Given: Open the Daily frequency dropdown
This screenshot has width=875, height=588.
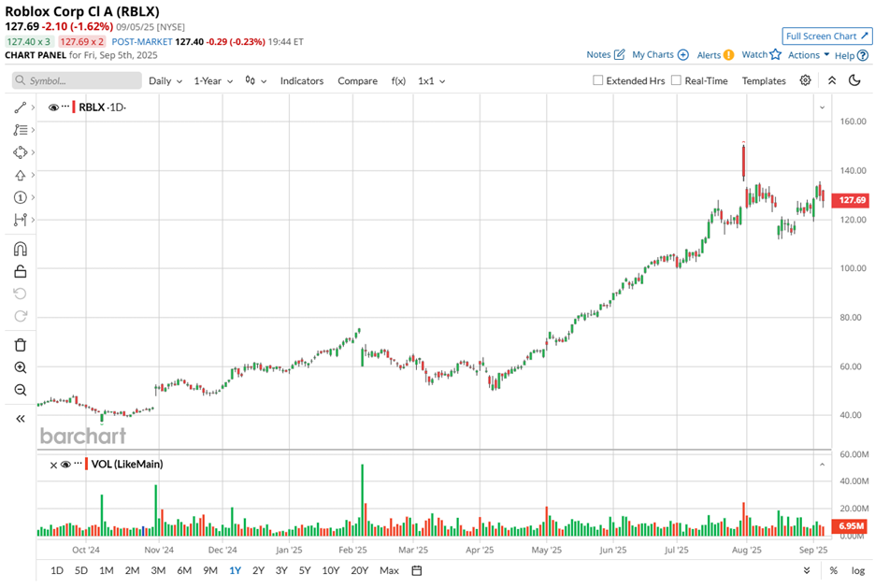Looking at the screenshot, I should pos(165,81).
